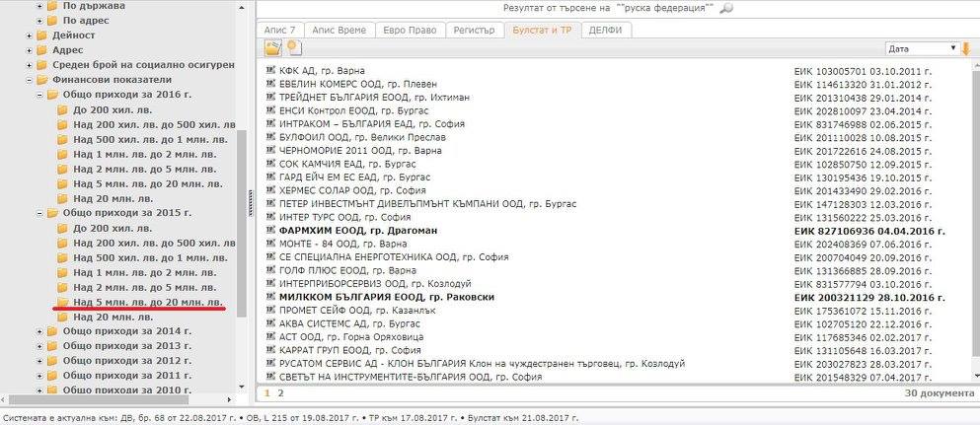Click the folder icon next to Дейност
Image resolution: width=980 pixels, height=425 pixels.
[41, 35]
